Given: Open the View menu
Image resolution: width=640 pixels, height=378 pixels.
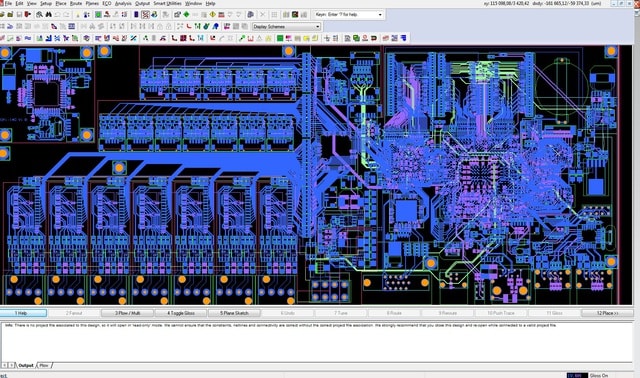Looking at the screenshot, I should coord(31,3).
